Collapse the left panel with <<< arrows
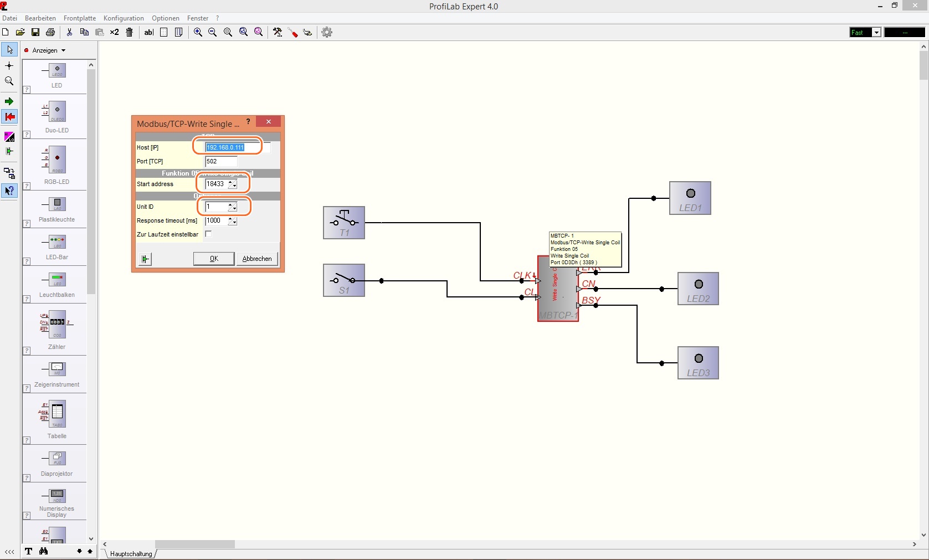Viewport: 929px width, 560px height. (9, 552)
